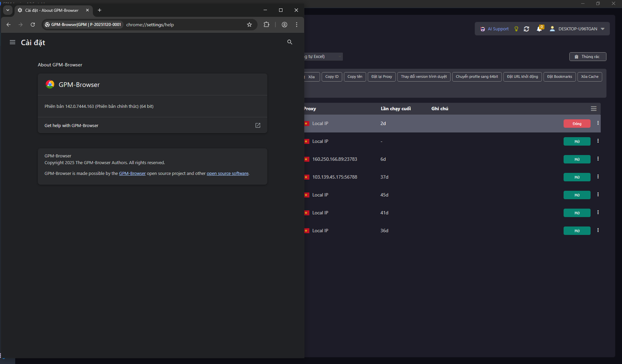622x364 pixels.
Task: Open row menu for profile last run 45d
Action: tap(598, 195)
